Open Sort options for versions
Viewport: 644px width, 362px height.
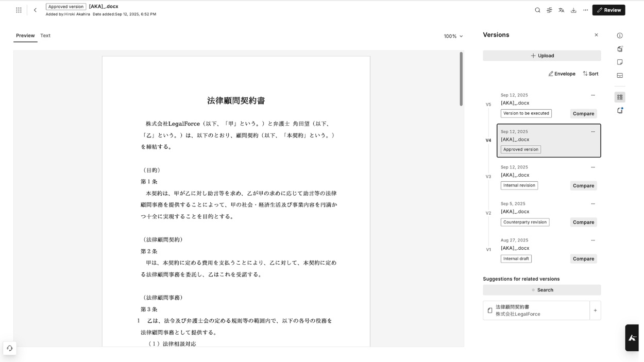point(590,74)
